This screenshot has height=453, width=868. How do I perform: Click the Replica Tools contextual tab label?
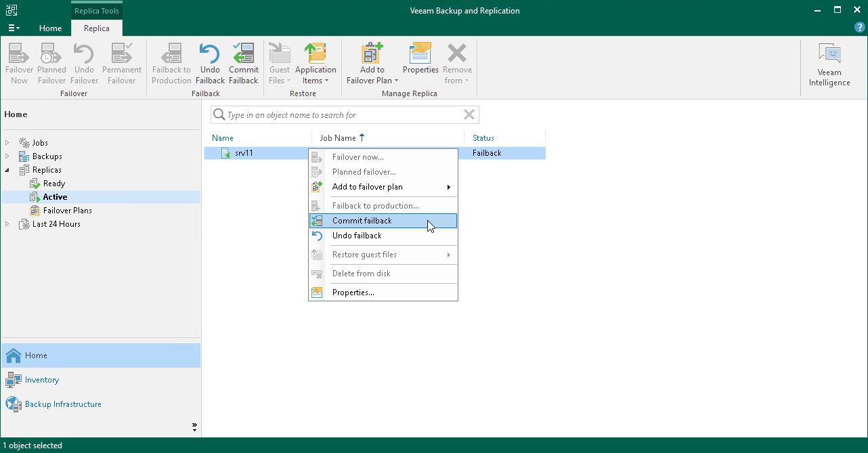pos(97,11)
